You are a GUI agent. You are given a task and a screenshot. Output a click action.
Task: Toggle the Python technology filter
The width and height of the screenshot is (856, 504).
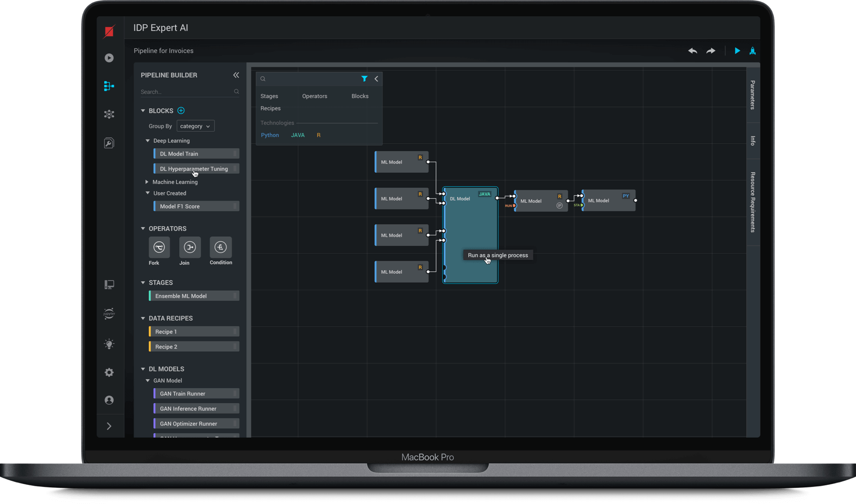pos(270,135)
